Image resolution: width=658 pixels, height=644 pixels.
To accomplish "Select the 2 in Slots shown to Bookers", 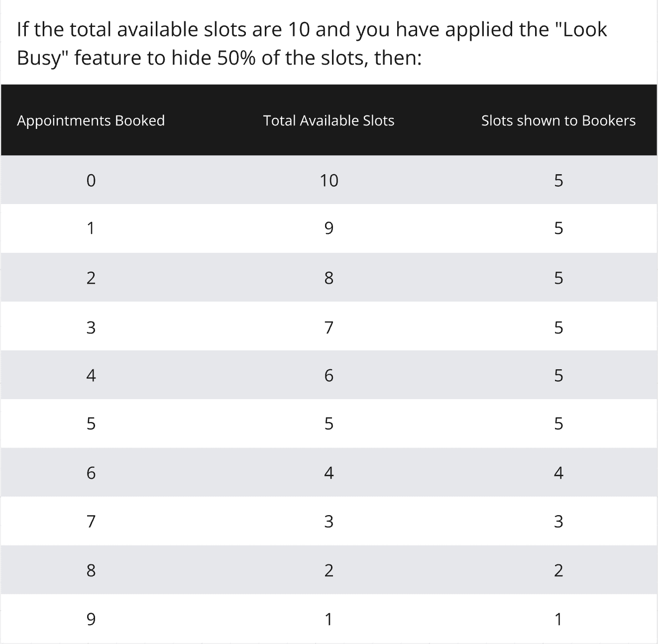I will pyautogui.click(x=558, y=570).
